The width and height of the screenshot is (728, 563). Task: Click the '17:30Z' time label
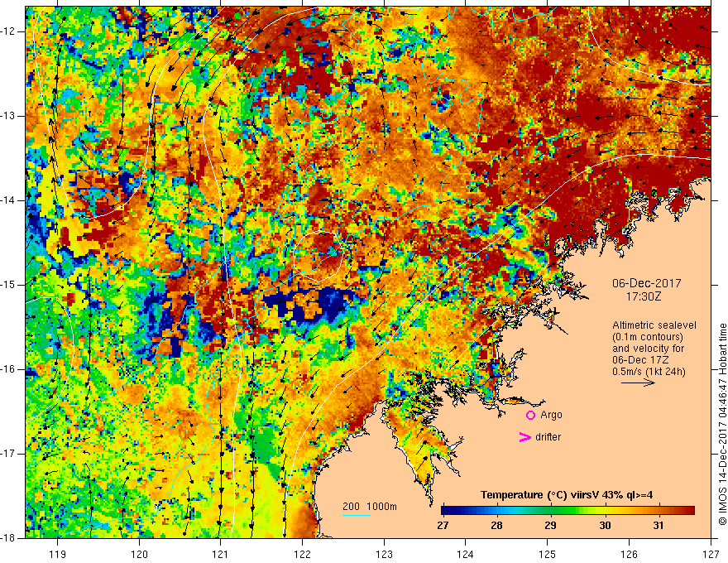click(x=644, y=296)
